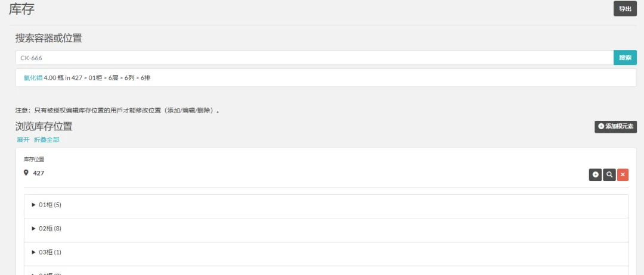Click the 展开 expand link
Viewport: 644px width, 275px height.
(x=23, y=140)
